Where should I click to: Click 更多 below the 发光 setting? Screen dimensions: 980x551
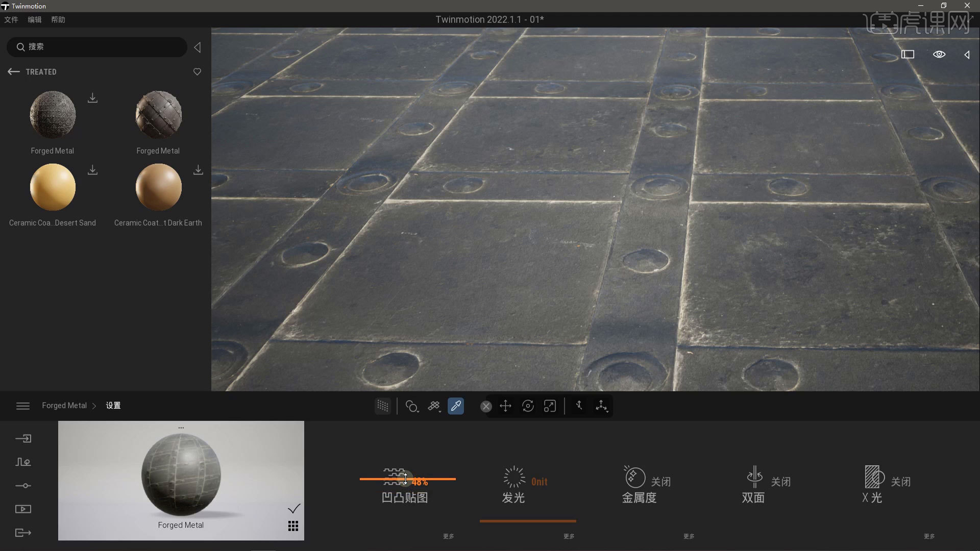pos(568,536)
